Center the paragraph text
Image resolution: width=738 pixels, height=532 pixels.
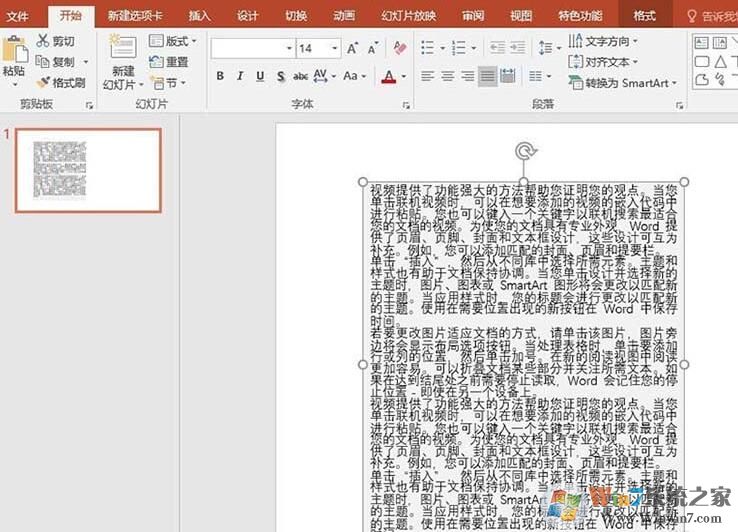coord(448,76)
